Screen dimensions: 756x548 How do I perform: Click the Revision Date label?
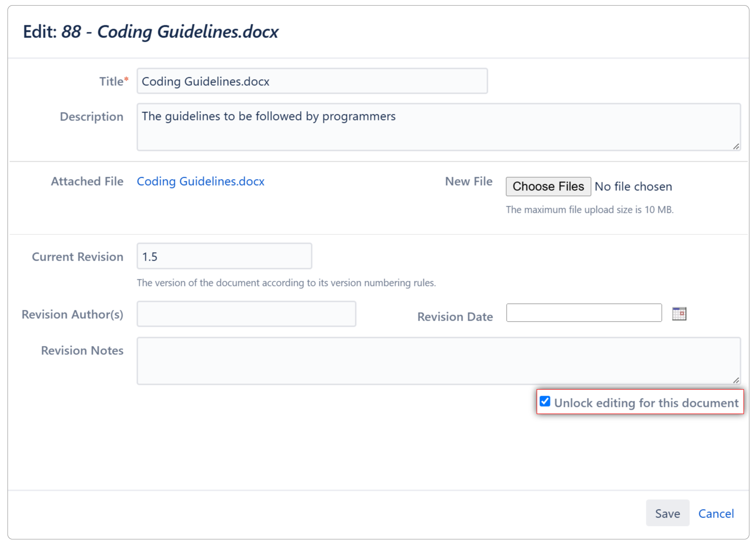[x=455, y=317]
